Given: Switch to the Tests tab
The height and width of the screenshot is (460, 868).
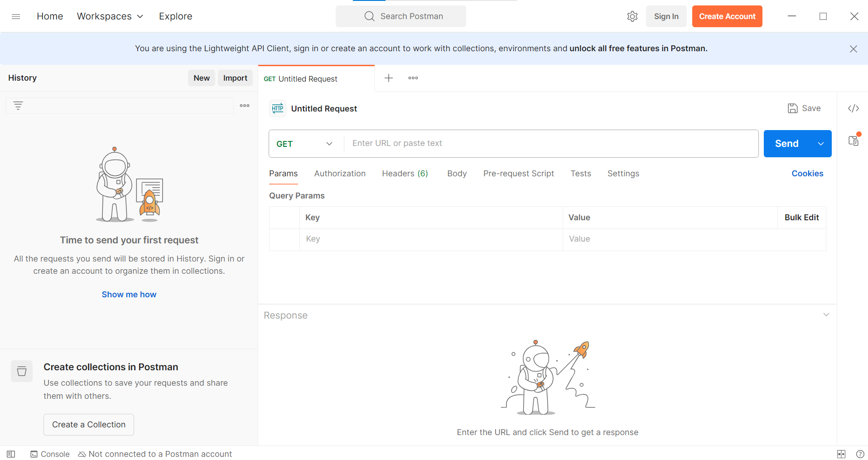Looking at the screenshot, I should (581, 174).
